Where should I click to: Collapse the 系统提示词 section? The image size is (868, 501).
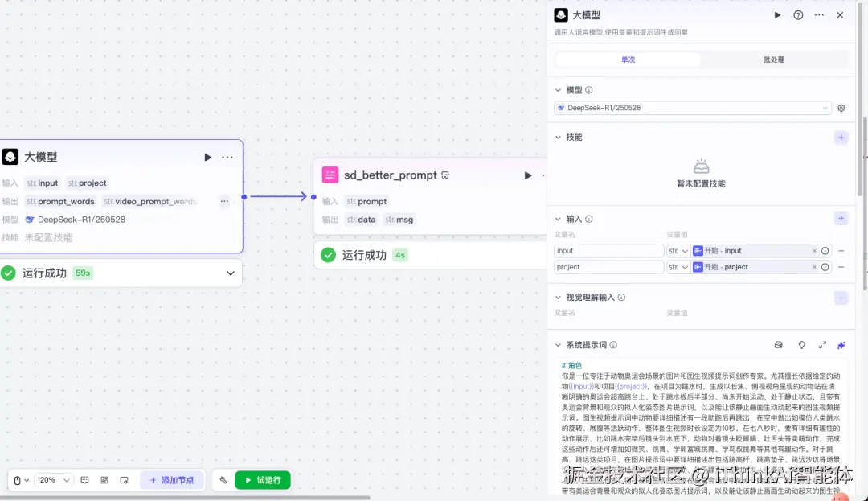click(x=558, y=346)
